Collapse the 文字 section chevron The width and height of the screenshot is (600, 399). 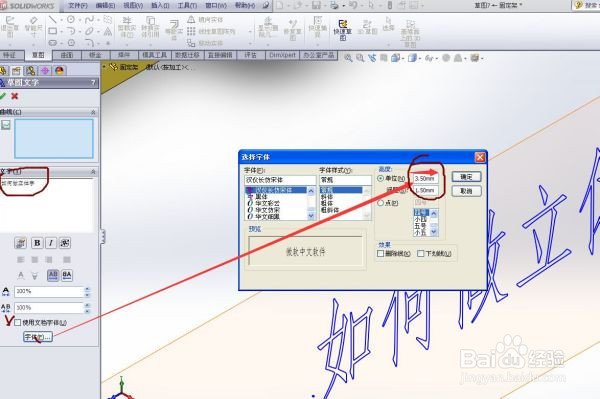(x=93, y=172)
